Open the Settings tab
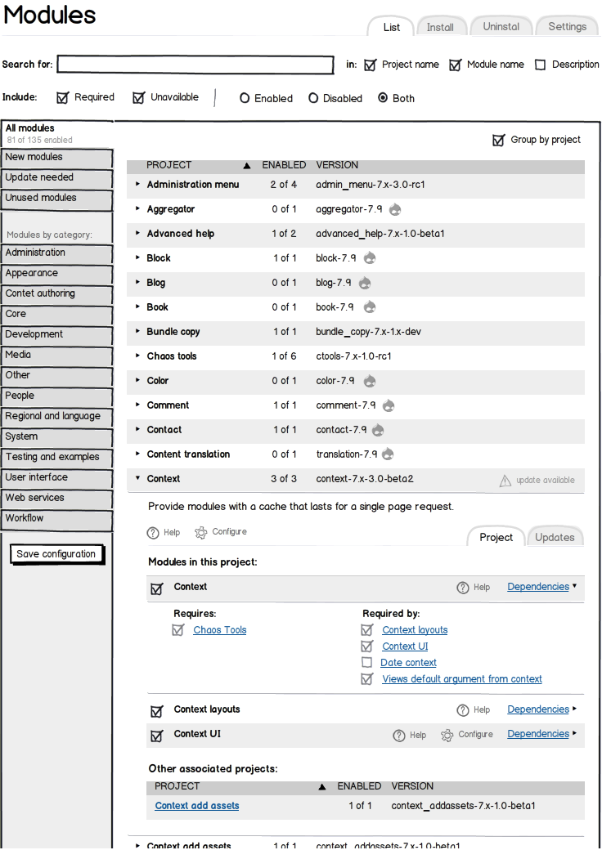The height and width of the screenshot is (868, 602). [x=567, y=27]
